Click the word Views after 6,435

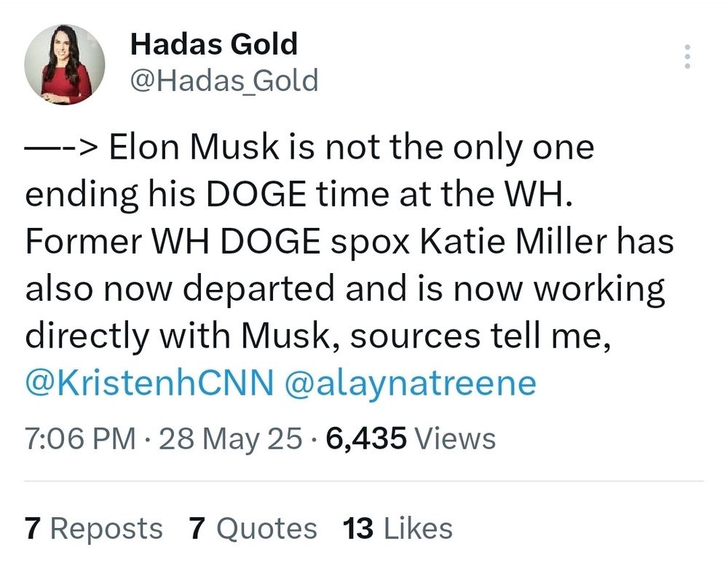tap(455, 438)
